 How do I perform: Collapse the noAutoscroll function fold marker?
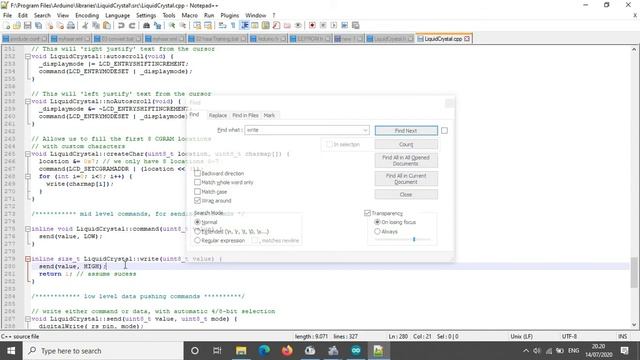point(28,101)
